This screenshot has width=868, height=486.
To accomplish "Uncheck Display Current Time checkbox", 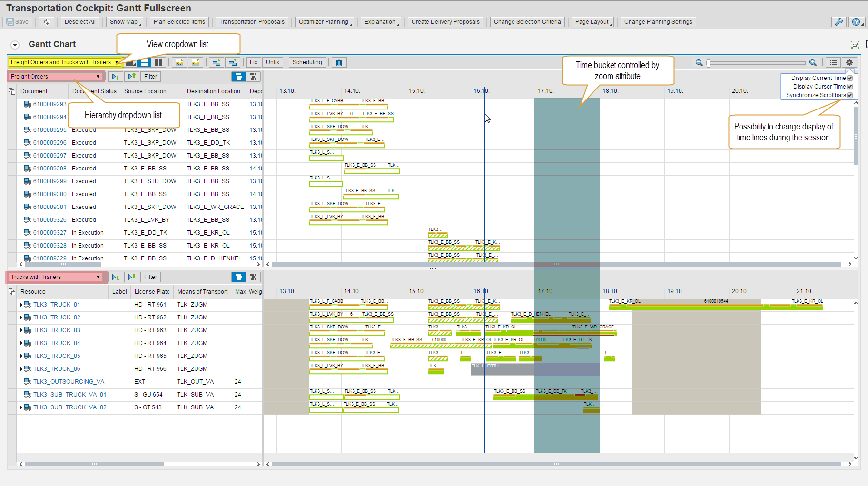I will [850, 78].
